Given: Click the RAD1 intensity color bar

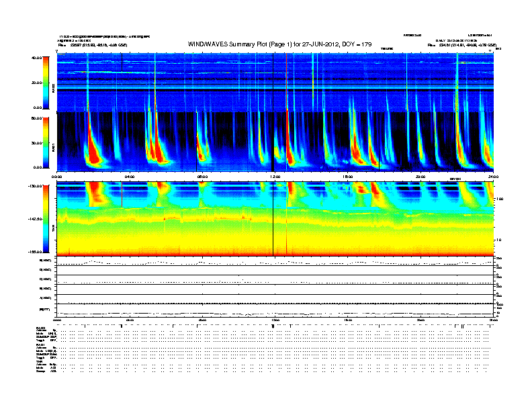Looking at the screenshot, I should (x=46, y=142).
